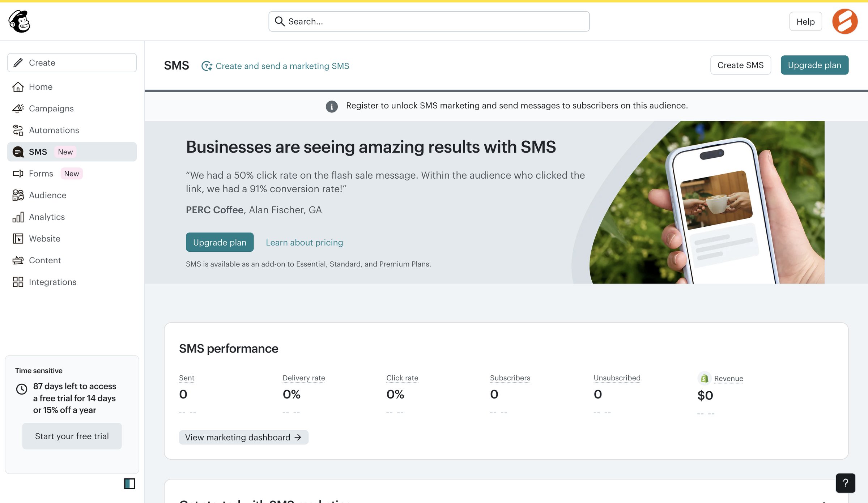Click Start your free trial button
Viewport: 868px width, 503px height.
pyautogui.click(x=72, y=436)
